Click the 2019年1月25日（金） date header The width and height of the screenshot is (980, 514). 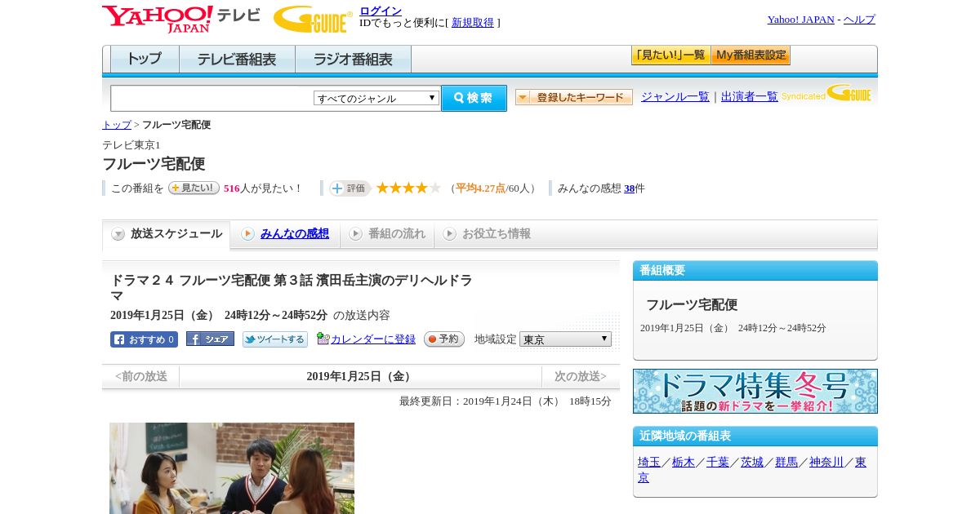coord(360,377)
